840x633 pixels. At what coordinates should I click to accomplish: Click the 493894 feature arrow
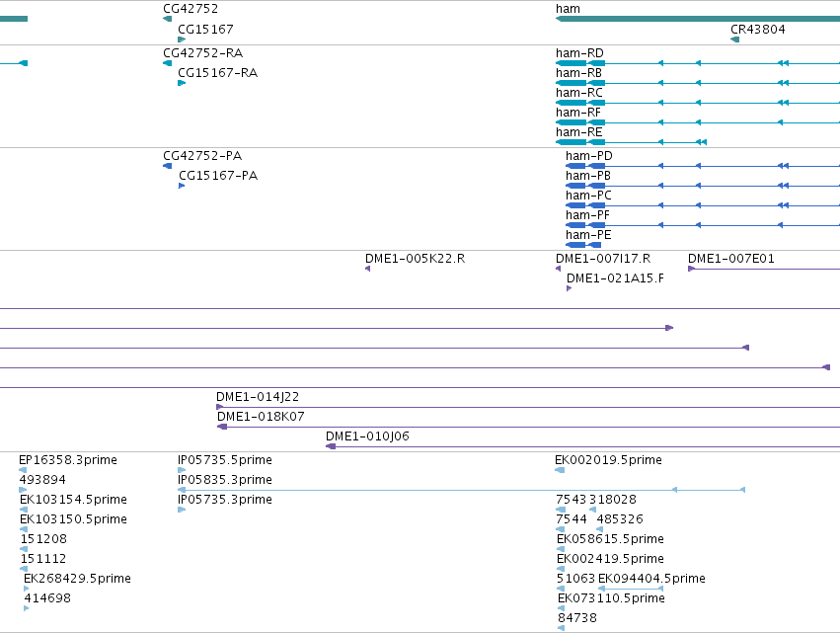23,490
